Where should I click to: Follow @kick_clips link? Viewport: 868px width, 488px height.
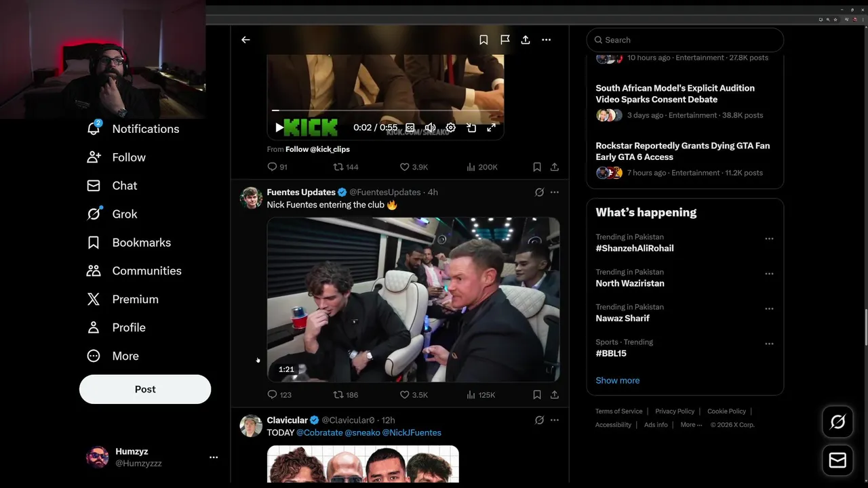[x=317, y=149]
